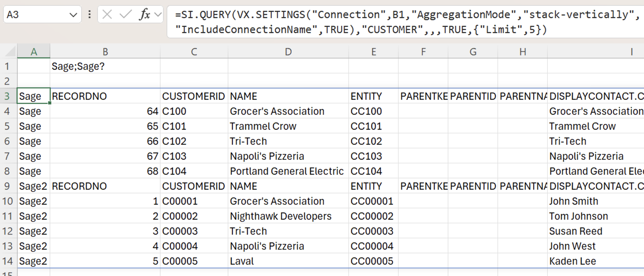Select column header B
Screen dimensions: 644x276
pos(105,52)
